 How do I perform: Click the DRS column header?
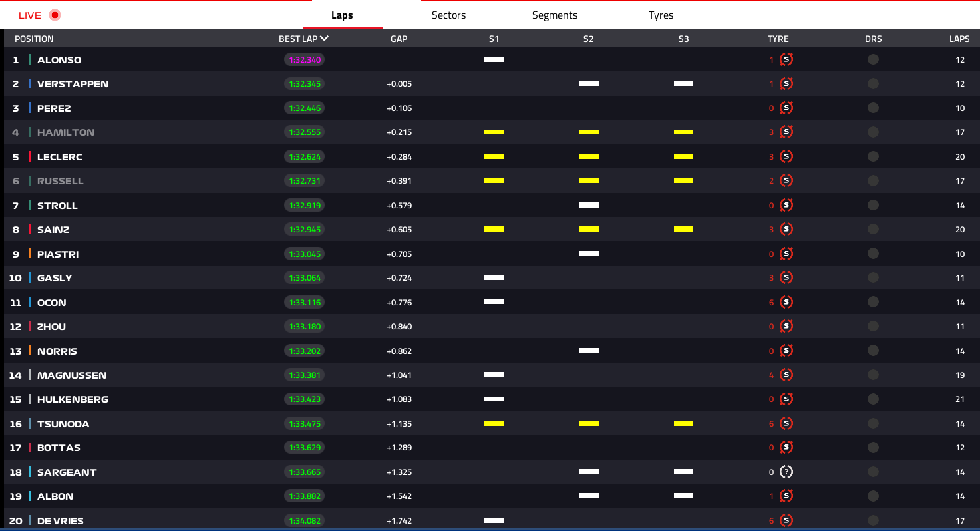point(874,39)
